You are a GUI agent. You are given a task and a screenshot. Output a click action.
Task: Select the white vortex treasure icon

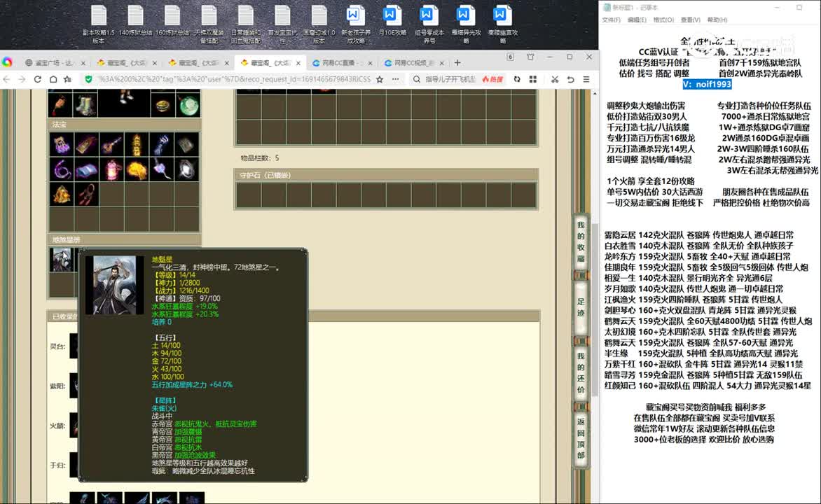186,169
